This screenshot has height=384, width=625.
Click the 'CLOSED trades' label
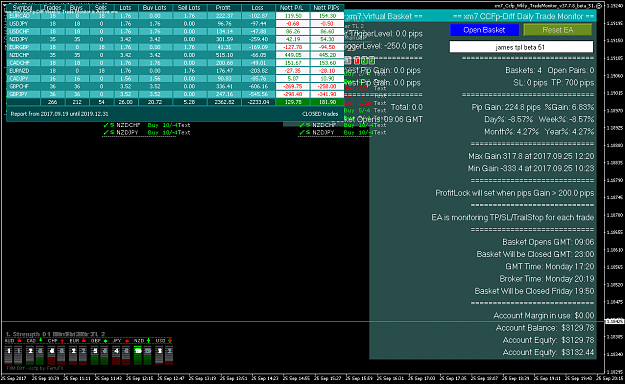pos(320,114)
